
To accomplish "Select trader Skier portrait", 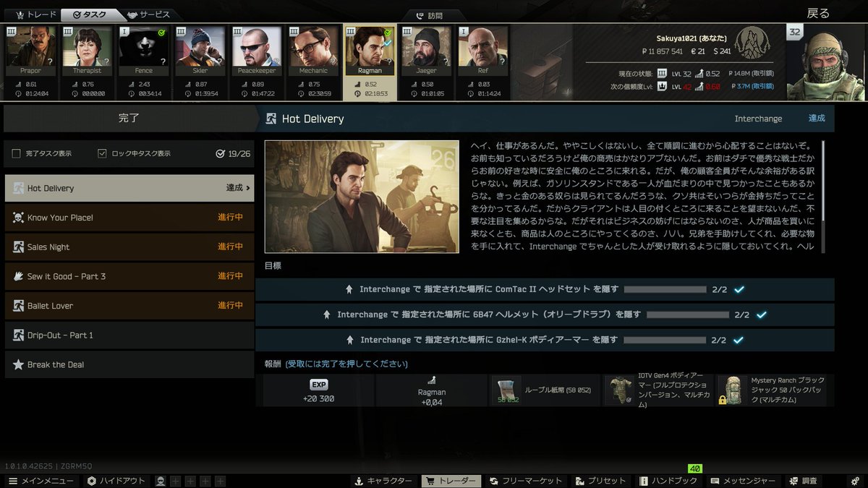I will tap(200, 51).
